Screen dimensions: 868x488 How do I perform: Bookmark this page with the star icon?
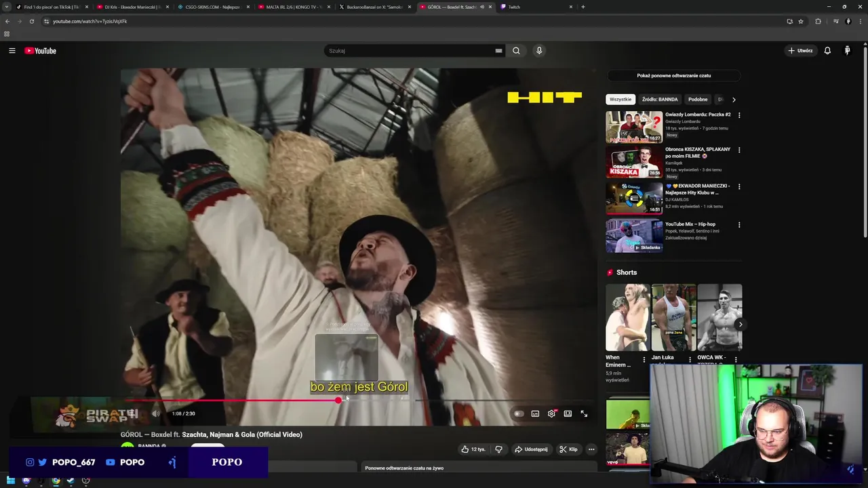coord(801,21)
